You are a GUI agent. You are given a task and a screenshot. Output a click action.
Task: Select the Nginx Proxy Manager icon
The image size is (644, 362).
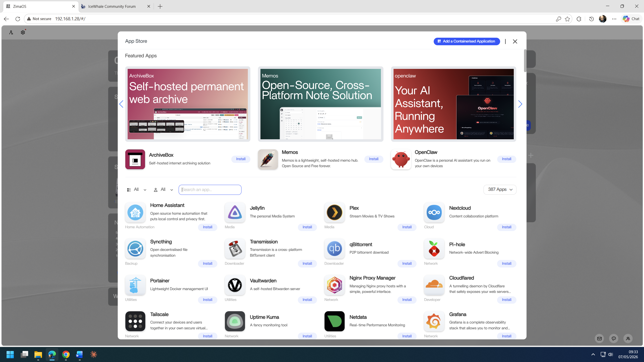(334, 285)
